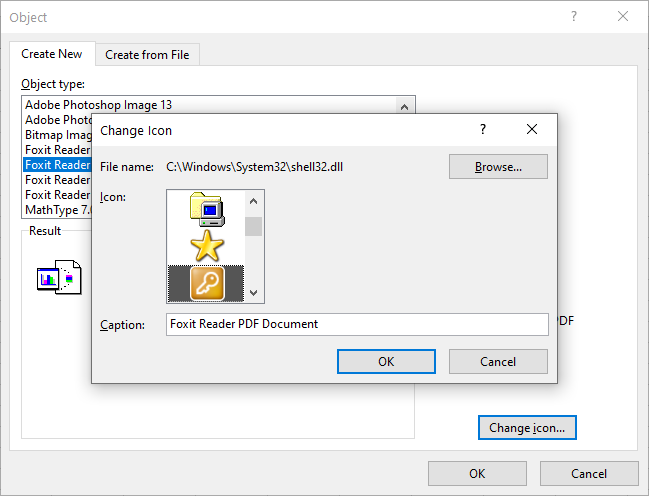Choose the yellow star icon
The image size is (649, 496).
(206, 245)
